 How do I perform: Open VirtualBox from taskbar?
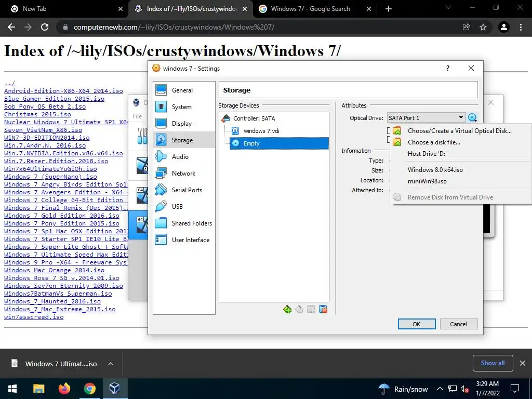point(115,389)
